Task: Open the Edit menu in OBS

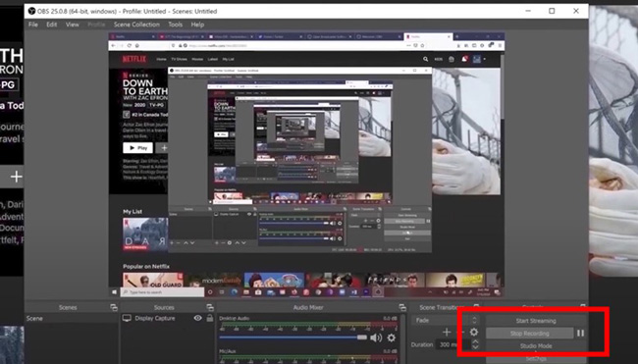Action: click(x=52, y=25)
